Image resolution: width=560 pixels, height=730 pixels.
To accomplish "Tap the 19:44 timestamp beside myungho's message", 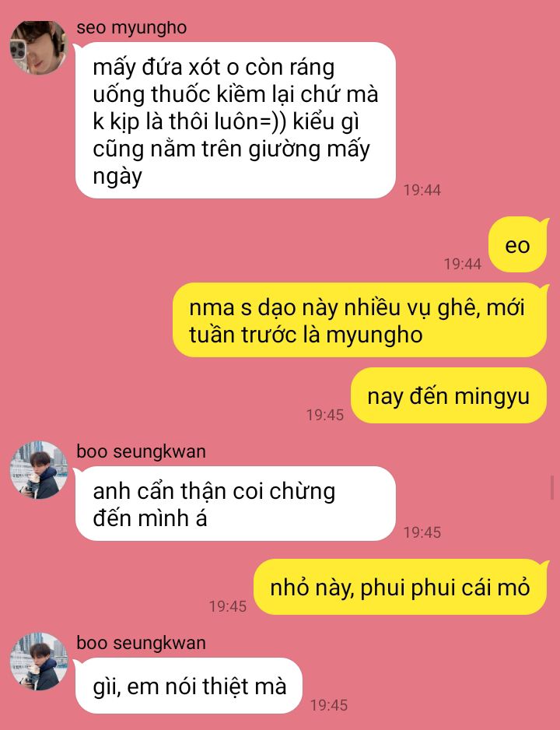I will (422, 190).
